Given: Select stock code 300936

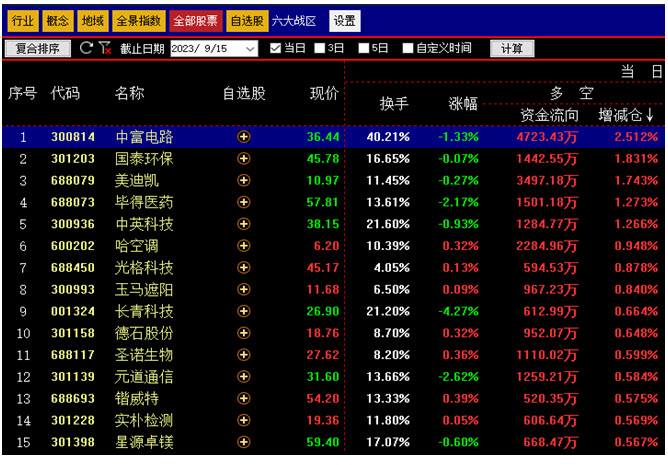Looking at the screenshot, I should click(73, 224).
